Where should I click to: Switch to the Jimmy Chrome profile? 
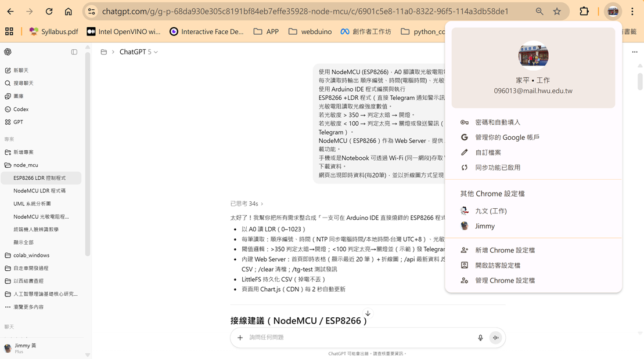click(x=485, y=226)
